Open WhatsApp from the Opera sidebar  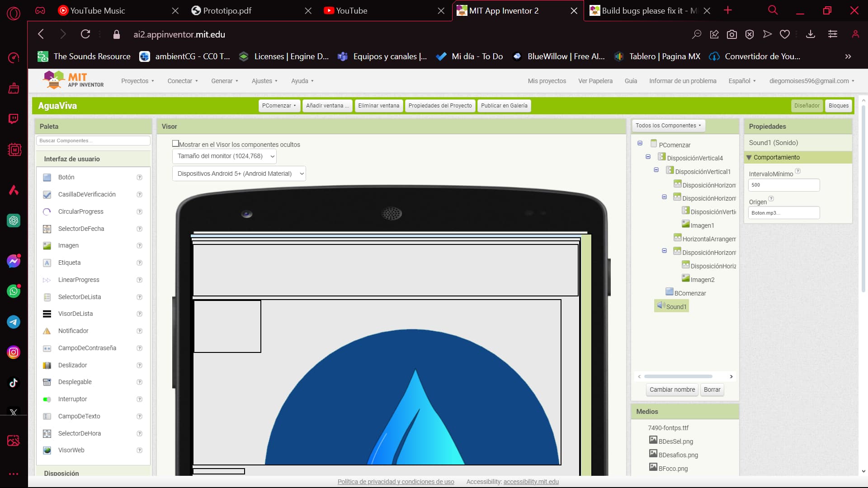tap(14, 291)
